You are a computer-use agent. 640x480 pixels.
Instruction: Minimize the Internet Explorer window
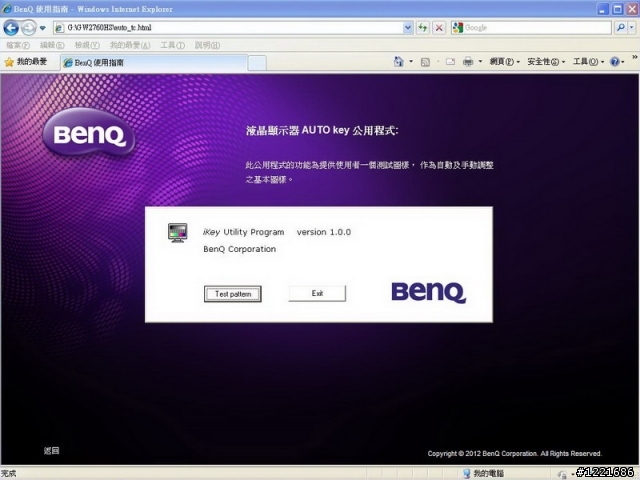603,9
